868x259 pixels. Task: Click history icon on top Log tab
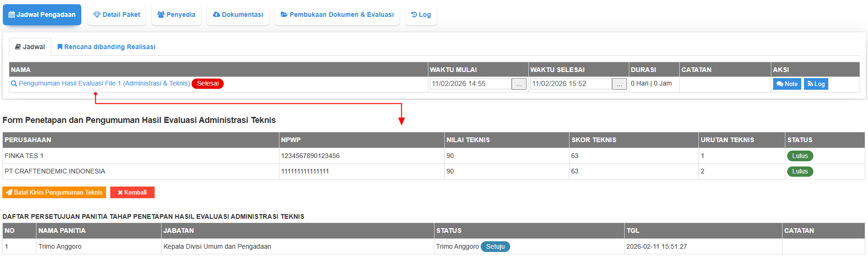[x=414, y=14]
